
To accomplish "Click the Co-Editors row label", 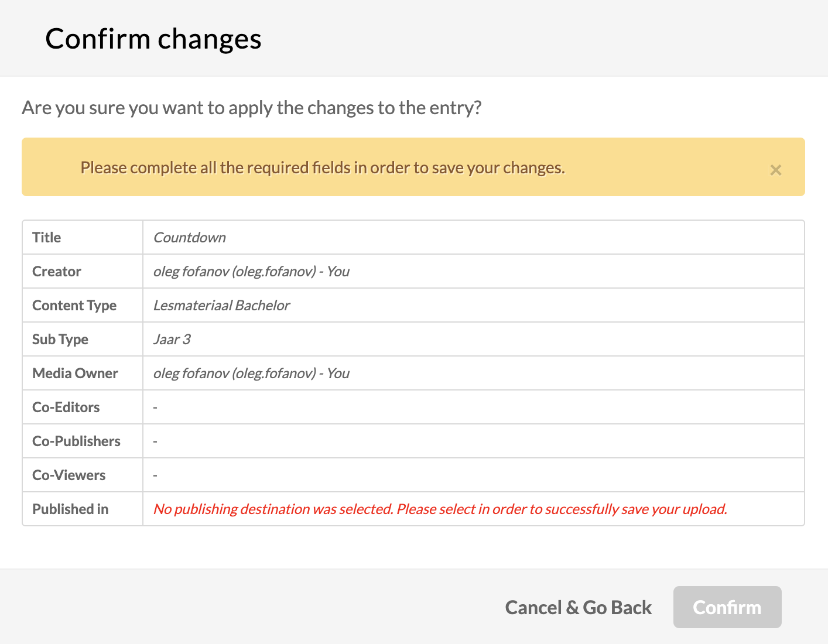I will (66, 407).
